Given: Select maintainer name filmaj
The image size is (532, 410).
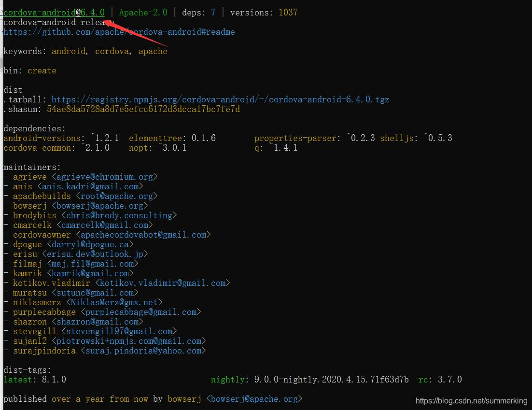Looking at the screenshot, I should 28,264.
